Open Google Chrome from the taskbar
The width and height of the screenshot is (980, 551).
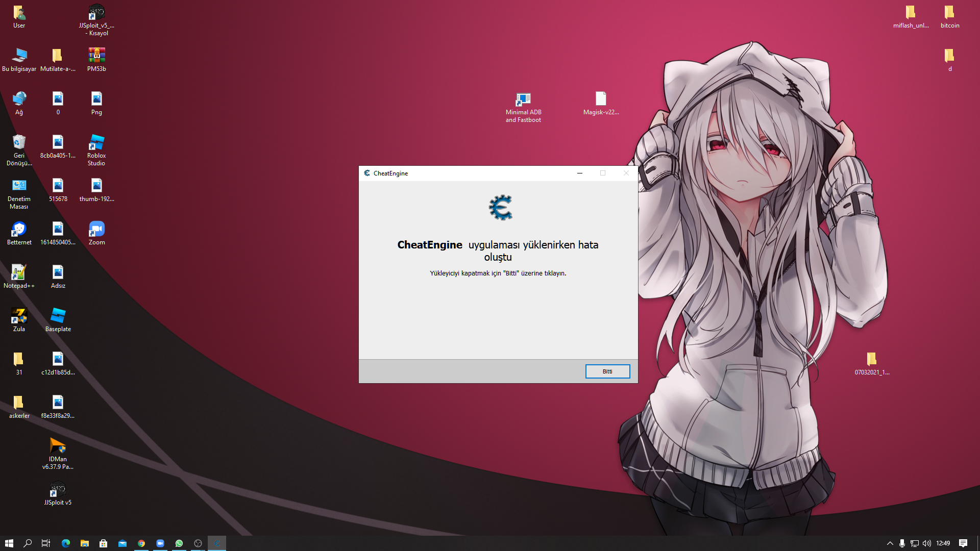[141, 543]
